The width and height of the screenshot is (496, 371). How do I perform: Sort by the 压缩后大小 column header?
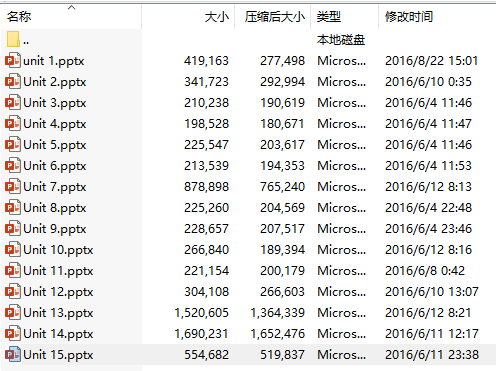click(x=275, y=16)
